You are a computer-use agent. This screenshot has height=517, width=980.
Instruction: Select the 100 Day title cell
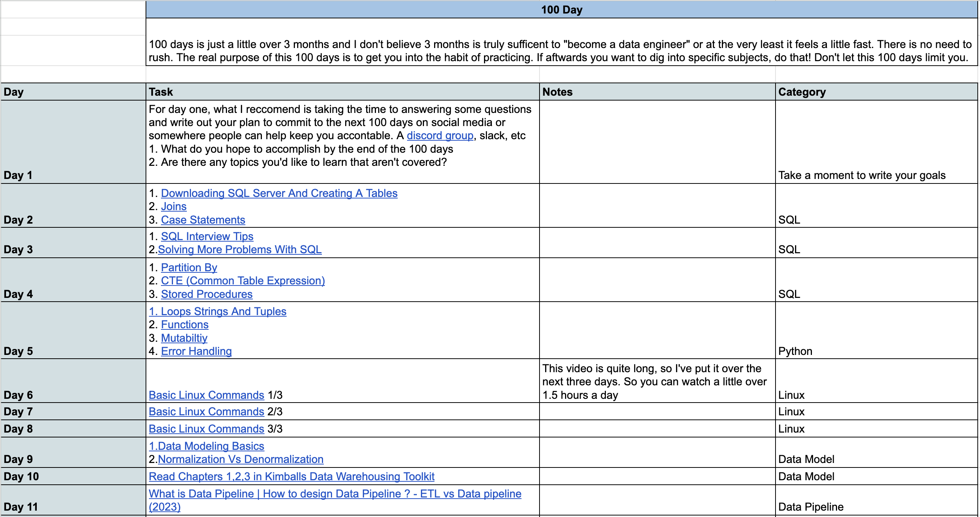(x=561, y=9)
